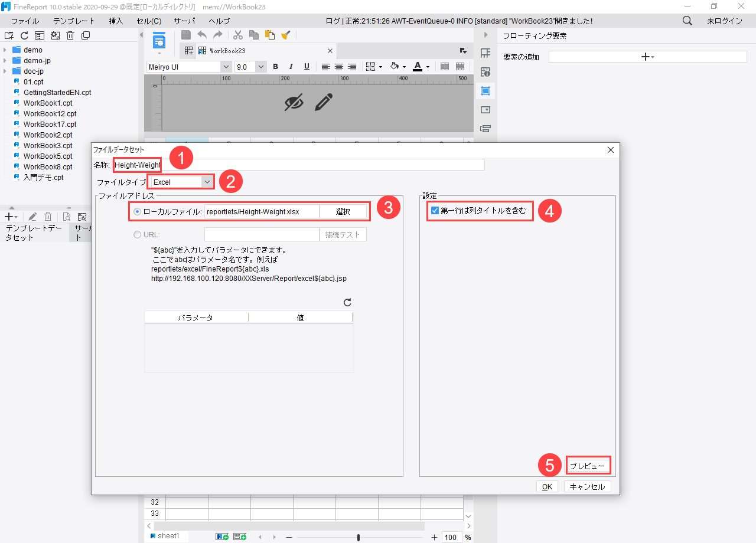Paste from clipboard icon

(270, 35)
